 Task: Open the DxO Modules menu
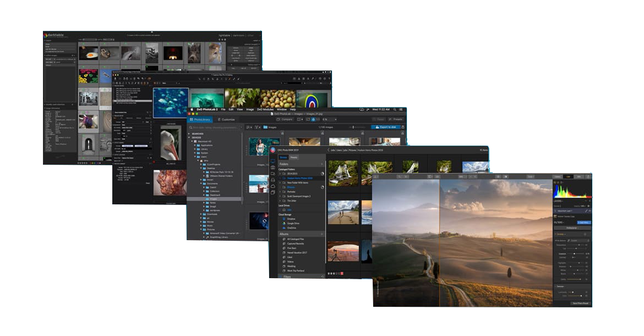click(x=265, y=110)
